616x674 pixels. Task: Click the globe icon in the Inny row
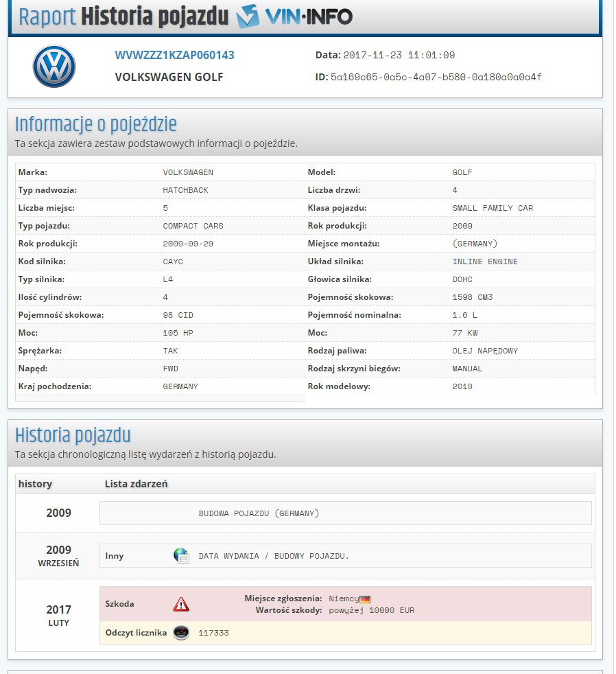pyautogui.click(x=181, y=556)
